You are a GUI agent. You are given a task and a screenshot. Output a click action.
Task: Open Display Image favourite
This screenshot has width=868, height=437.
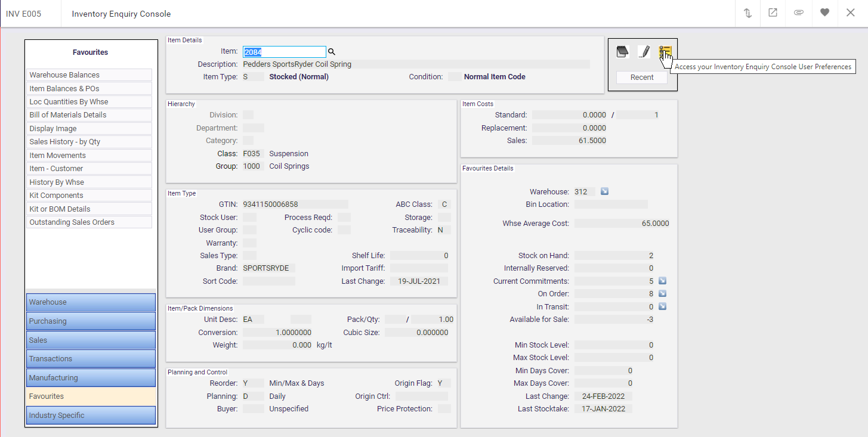point(89,128)
